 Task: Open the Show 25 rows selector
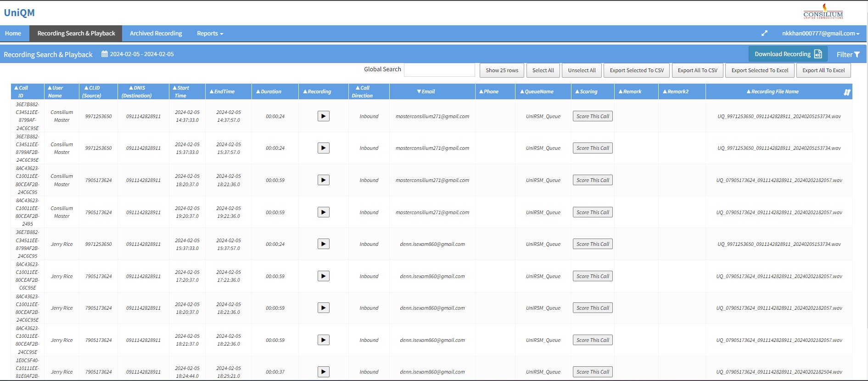(x=502, y=70)
